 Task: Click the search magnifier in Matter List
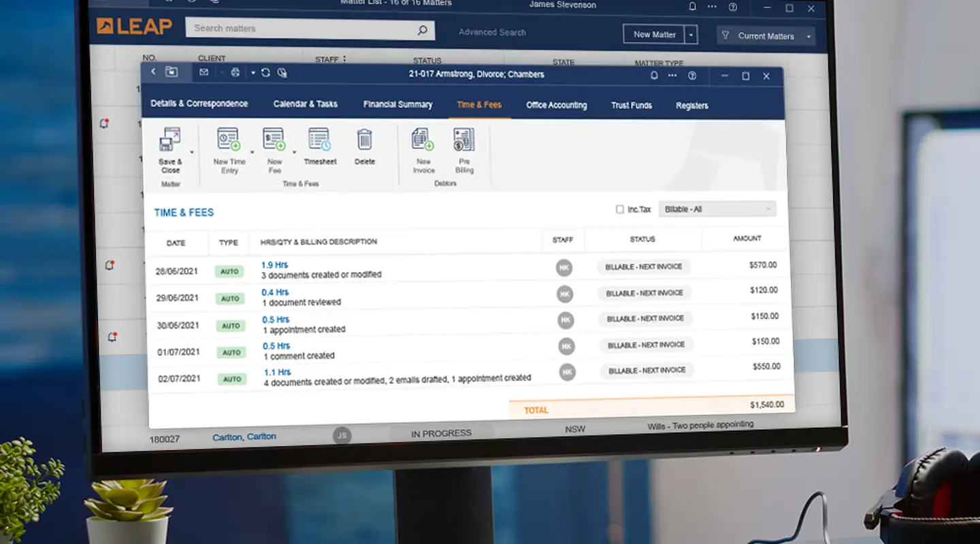pyautogui.click(x=422, y=30)
